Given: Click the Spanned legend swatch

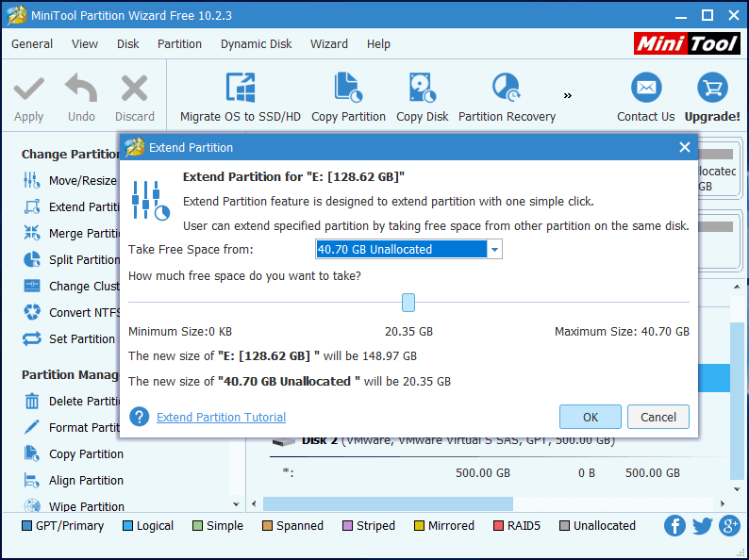Looking at the screenshot, I should point(268,526).
